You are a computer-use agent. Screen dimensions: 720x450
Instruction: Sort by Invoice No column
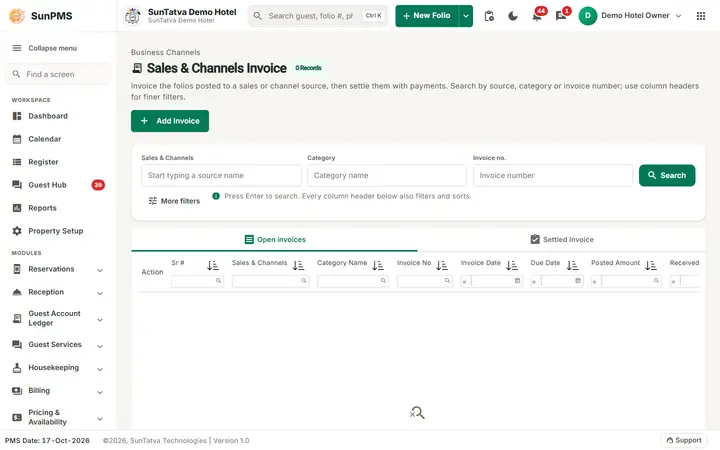[442, 265]
